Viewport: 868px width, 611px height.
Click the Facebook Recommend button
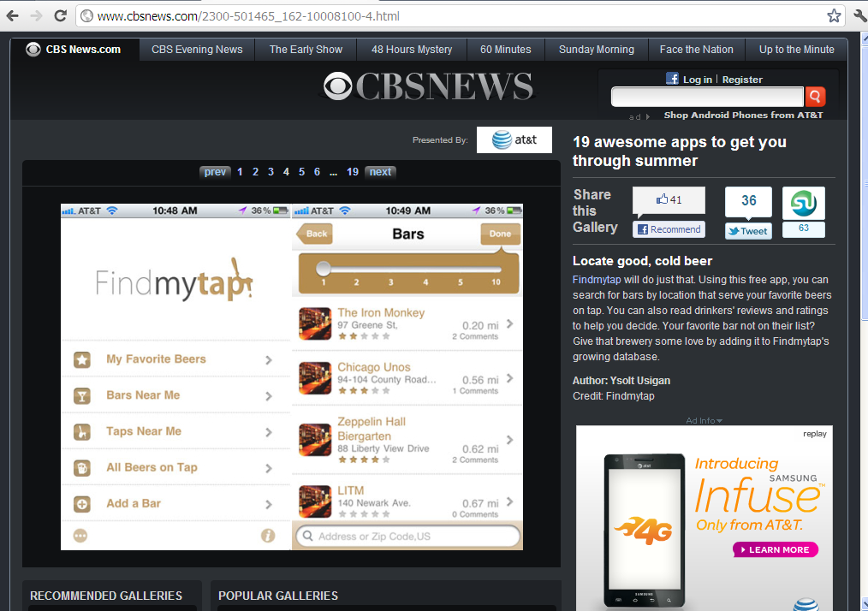click(x=669, y=229)
